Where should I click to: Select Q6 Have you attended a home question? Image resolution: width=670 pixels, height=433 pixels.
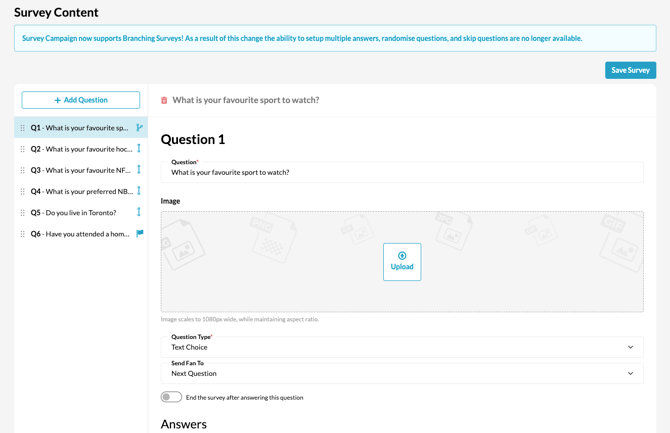[x=81, y=234]
